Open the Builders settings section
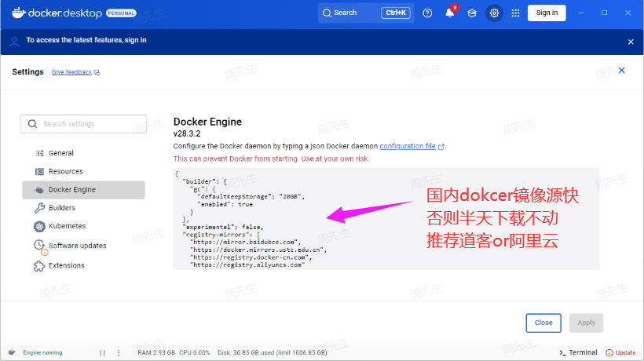 pos(84,208)
